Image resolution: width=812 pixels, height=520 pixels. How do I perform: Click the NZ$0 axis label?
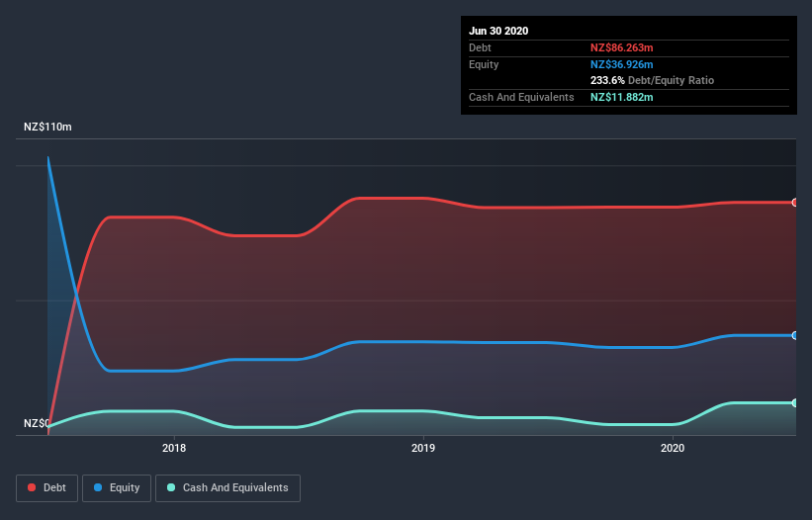coord(37,423)
